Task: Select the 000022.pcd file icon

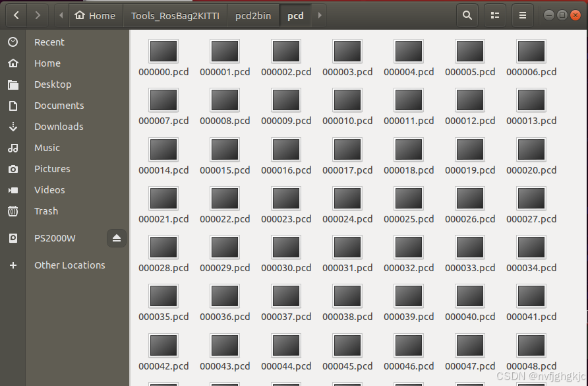Action: [225, 198]
